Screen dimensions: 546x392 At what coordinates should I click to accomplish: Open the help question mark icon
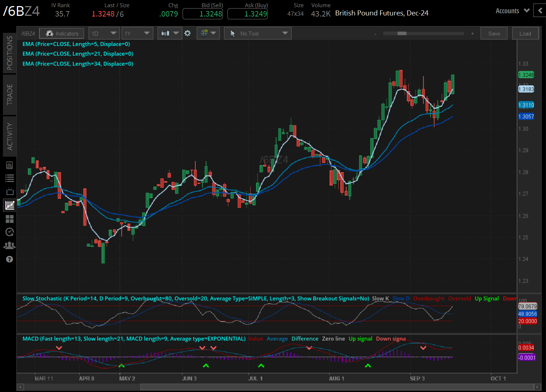point(10,259)
